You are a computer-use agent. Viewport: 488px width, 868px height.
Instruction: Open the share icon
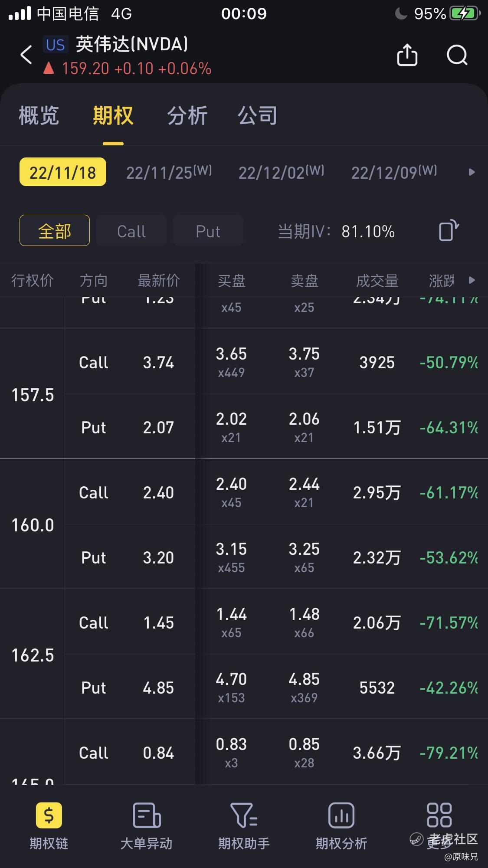point(407,55)
